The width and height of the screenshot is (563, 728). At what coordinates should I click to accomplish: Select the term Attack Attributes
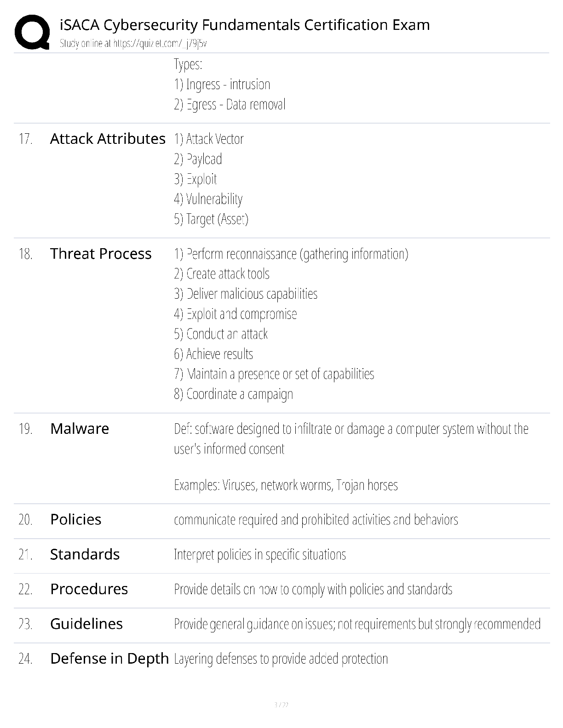108,139
